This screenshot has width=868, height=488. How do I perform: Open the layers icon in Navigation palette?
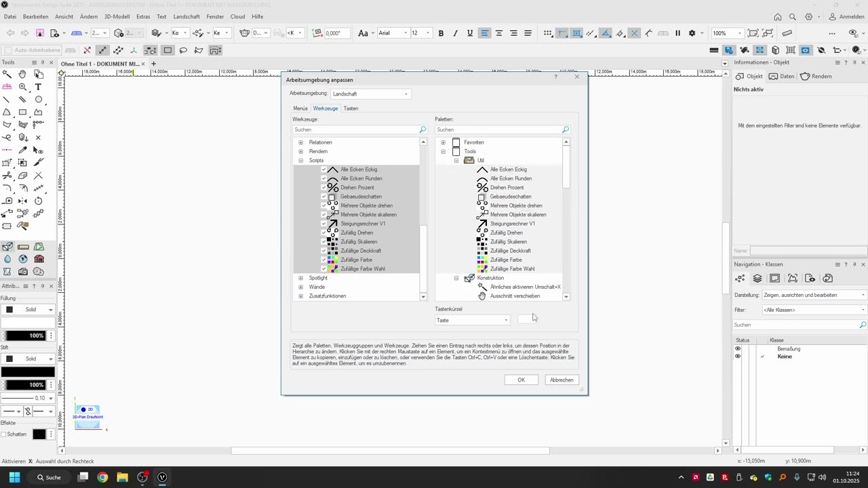(x=757, y=279)
